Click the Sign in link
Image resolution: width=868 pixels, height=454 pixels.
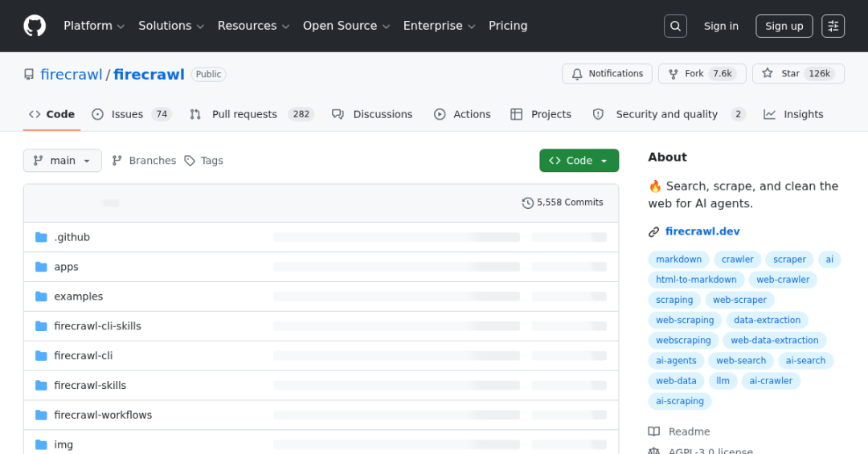pos(721,26)
